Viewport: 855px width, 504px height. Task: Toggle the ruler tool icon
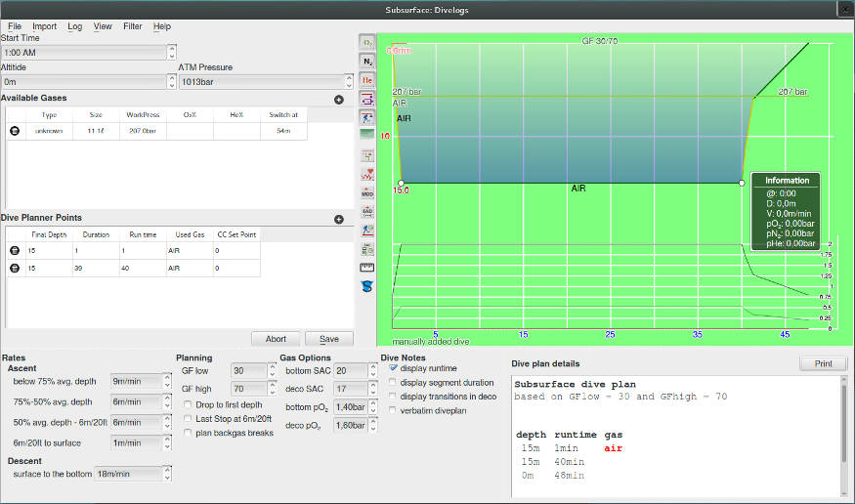(x=368, y=267)
